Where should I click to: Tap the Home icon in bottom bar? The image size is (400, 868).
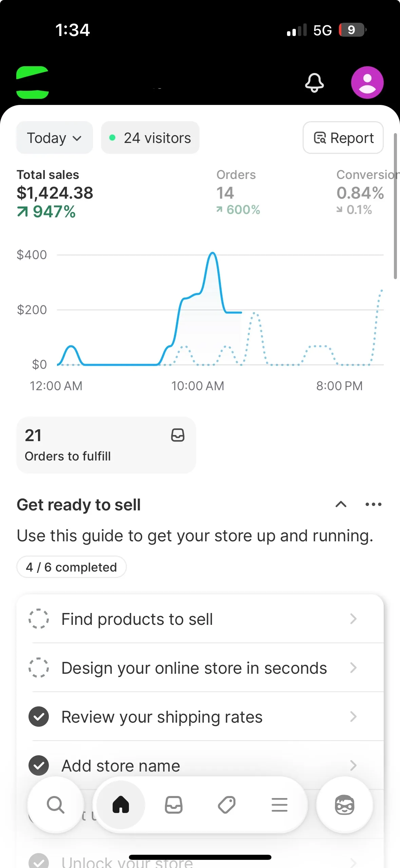(121, 804)
